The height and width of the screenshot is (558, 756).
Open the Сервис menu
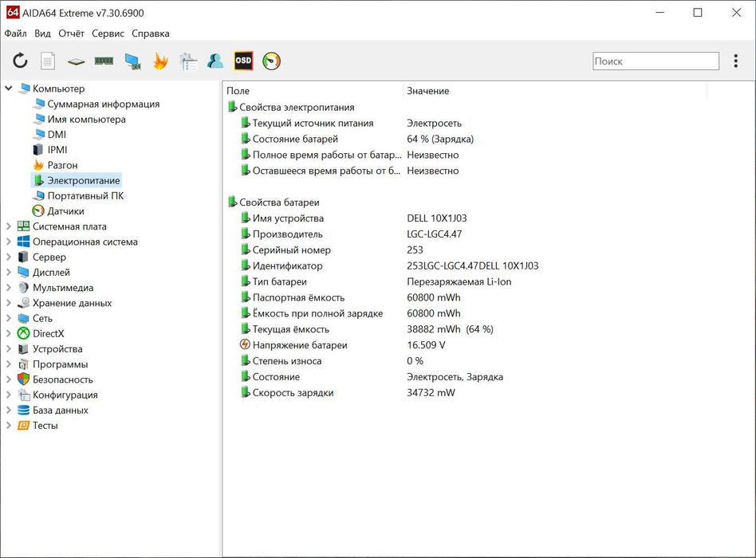pos(108,33)
